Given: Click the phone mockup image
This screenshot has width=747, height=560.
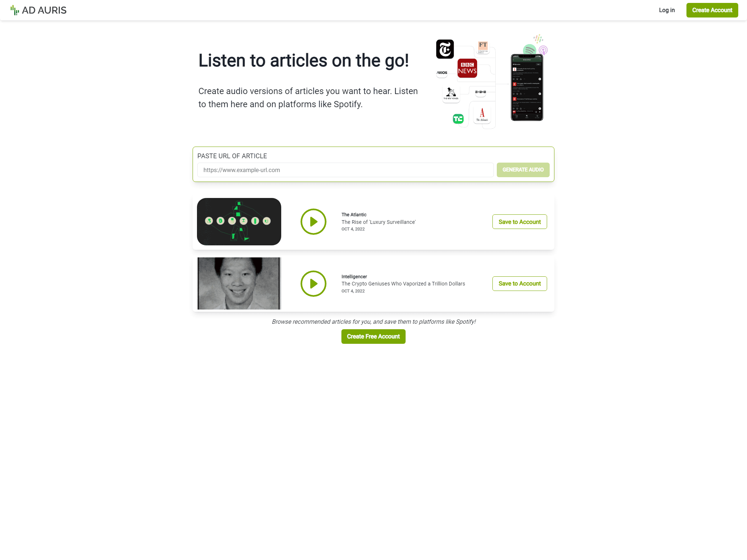Looking at the screenshot, I should (527, 87).
